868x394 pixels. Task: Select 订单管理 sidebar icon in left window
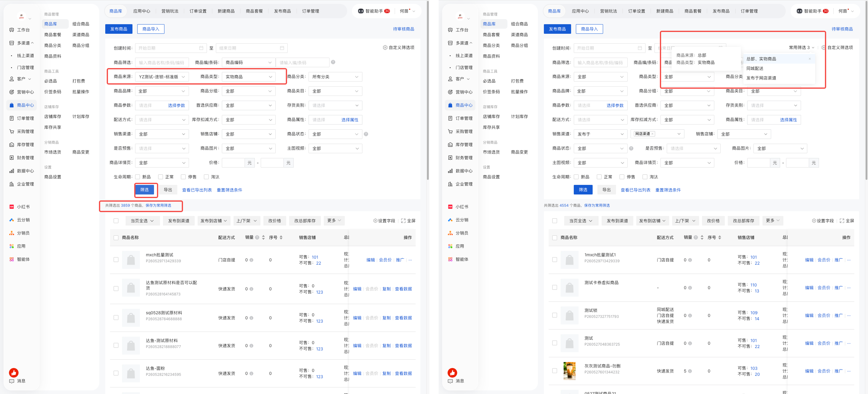click(x=11, y=118)
